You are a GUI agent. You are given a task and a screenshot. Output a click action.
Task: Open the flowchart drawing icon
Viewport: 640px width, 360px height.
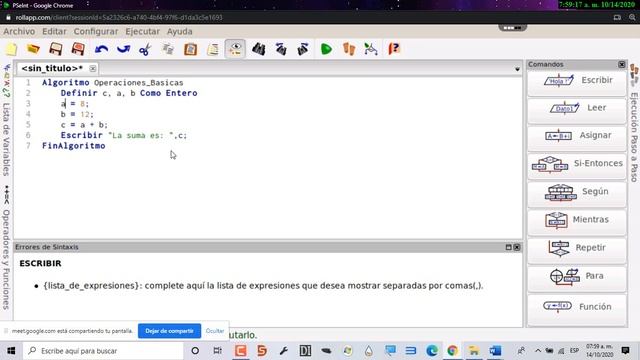point(371,49)
